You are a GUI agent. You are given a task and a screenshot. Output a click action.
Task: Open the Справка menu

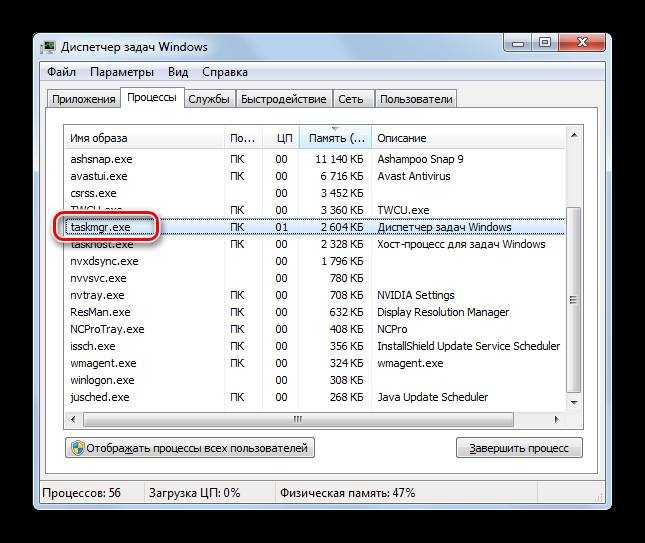pyautogui.click(x=225, y=72)
